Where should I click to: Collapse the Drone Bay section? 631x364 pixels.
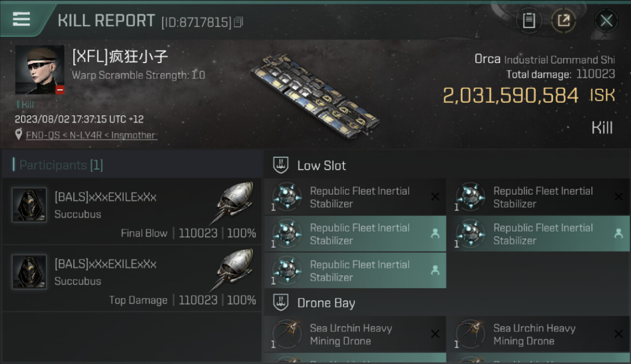281,303
